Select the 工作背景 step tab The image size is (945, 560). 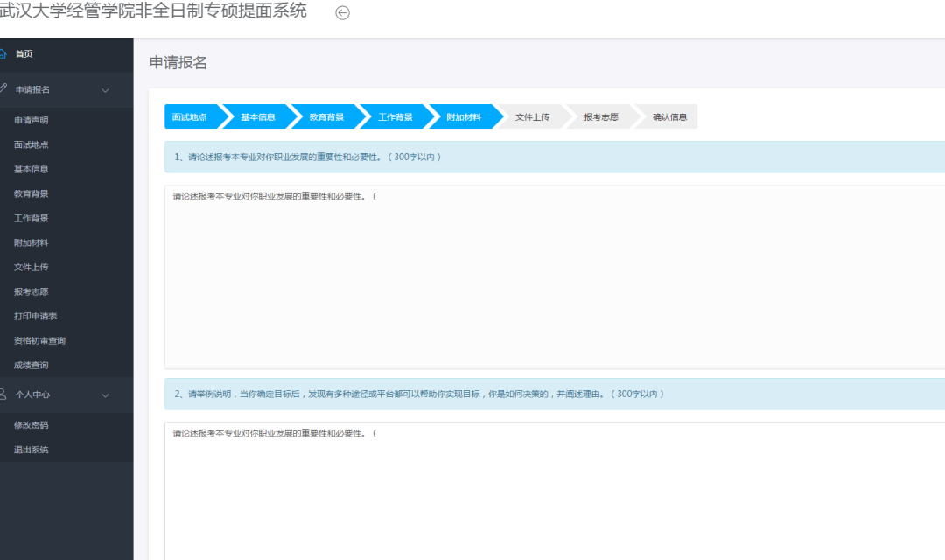395,117
